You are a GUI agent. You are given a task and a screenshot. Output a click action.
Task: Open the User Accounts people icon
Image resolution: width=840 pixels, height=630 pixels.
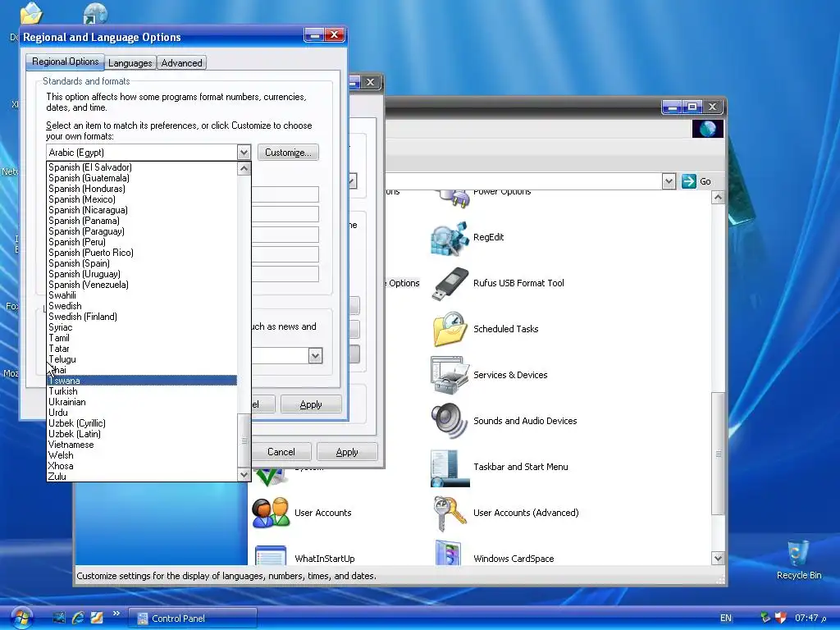coord(271,514)
